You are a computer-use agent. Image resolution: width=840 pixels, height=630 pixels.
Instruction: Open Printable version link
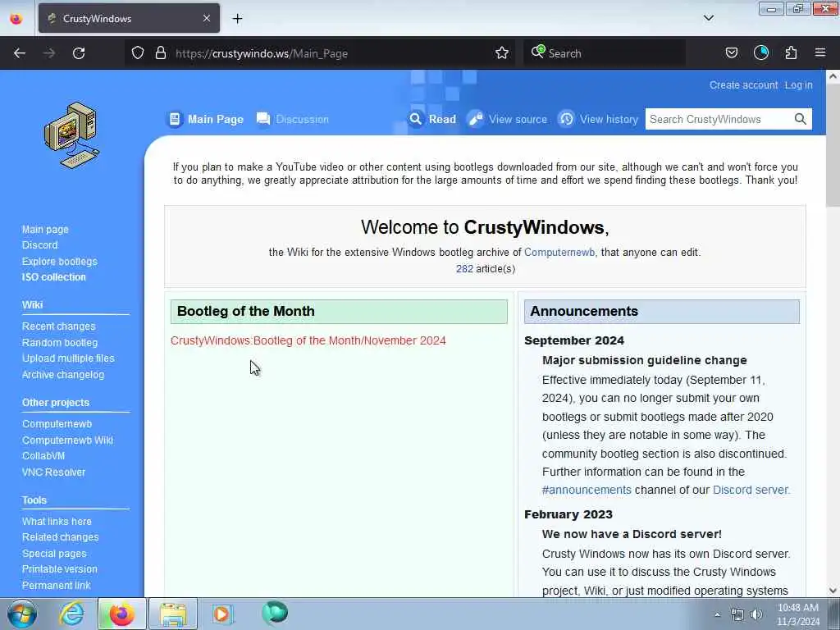pos(59,569)
